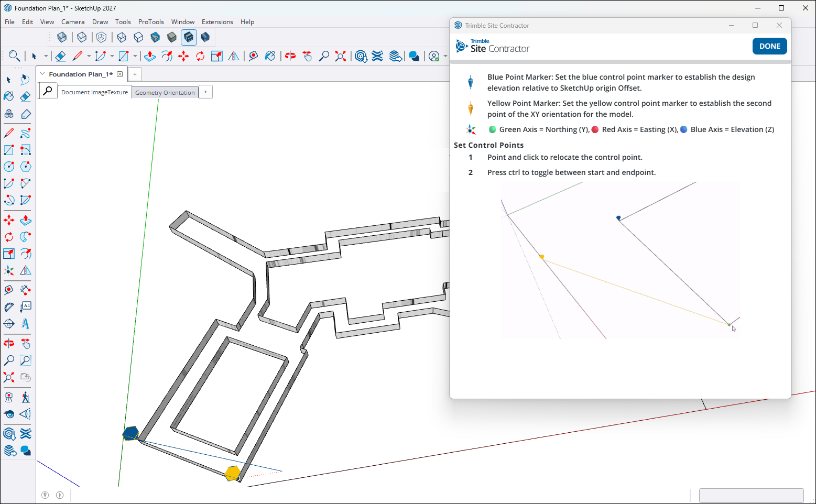Viewport: 816px width, 504px height.
Task: Open the Extensions menu
Action: [217, 22]
